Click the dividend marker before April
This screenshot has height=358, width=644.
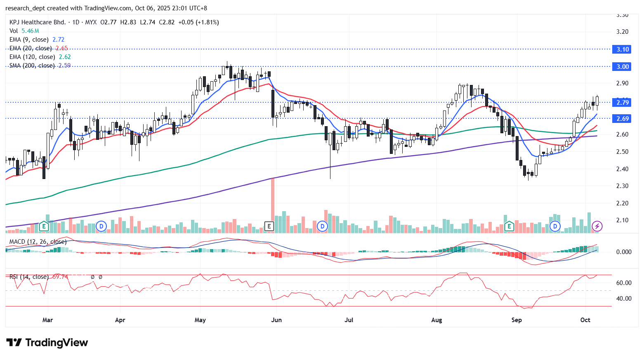tap(101, 226)
